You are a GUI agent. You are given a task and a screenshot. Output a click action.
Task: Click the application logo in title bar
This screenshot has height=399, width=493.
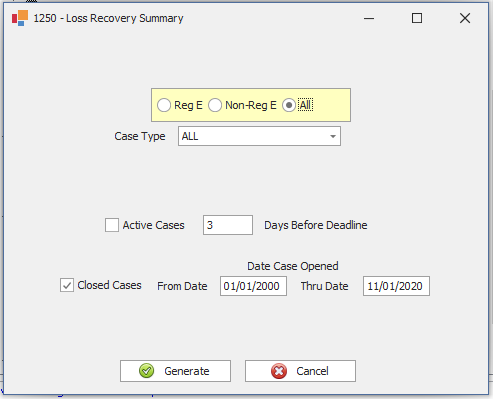[x=20, y=18]
